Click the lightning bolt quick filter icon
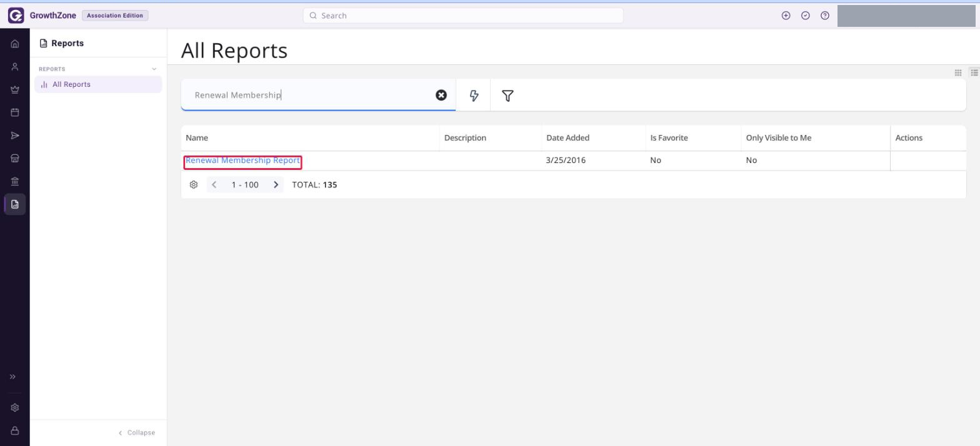The height and width of the screenshot is (446, 980). (x=474, y=96)
